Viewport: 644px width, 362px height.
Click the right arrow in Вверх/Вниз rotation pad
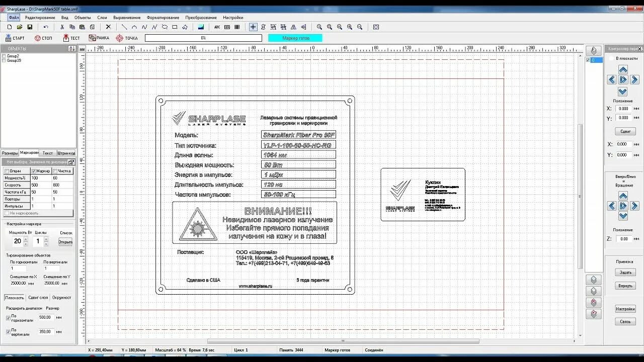[x=634, y=206]
